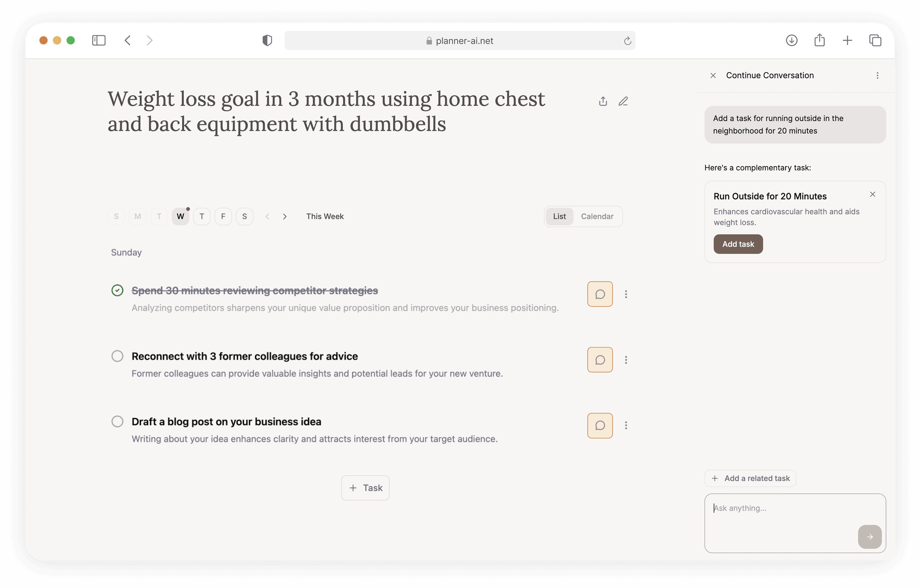
Task: Open chat for Reconnect with colleagues task
Action: click(x=600, y=359)
